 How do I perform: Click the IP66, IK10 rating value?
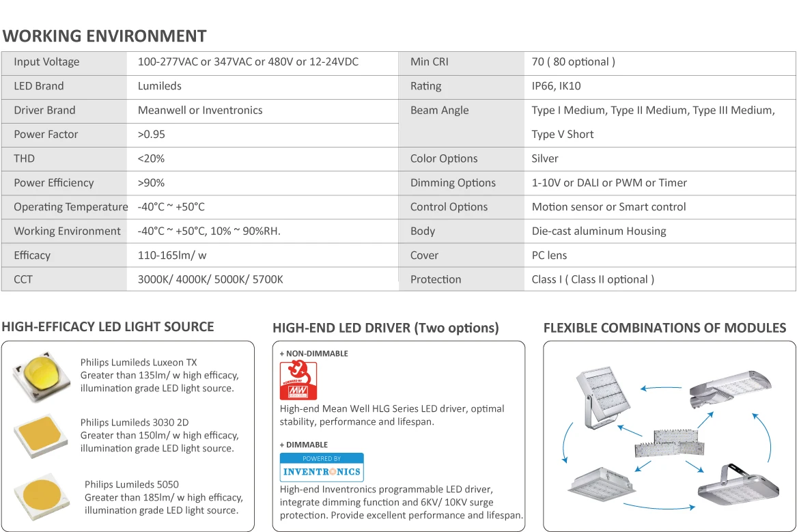556,86
